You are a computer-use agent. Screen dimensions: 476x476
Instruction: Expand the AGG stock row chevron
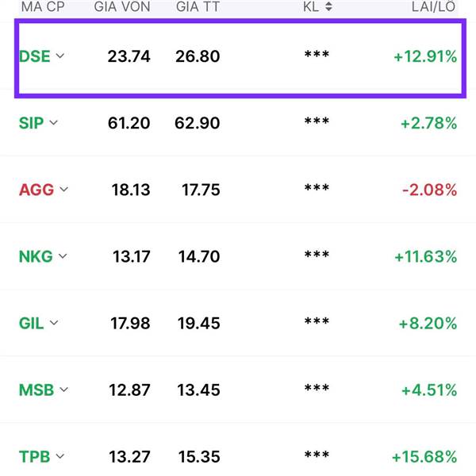pyautogui.click(x=63, y=190)
